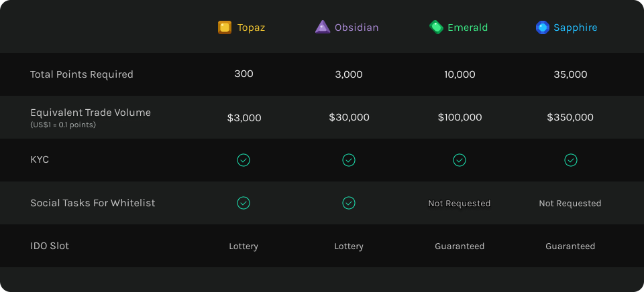Viewport: 644px width, 292px height.
Task: Click the green Emerald gem icon
Action: pos(436,27)
